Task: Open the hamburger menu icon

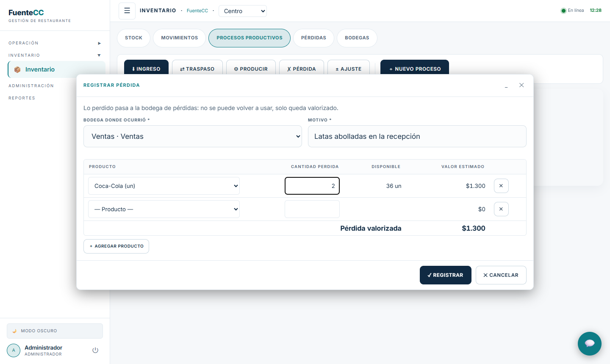Action: tap(127, 11)
